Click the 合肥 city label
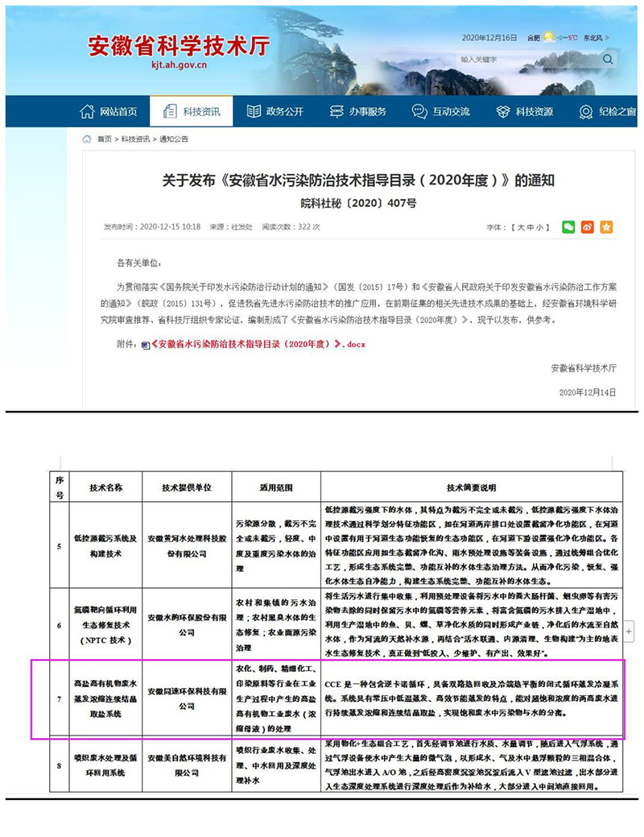The height and width of the screenshot is (837, 644). [534, 38]
